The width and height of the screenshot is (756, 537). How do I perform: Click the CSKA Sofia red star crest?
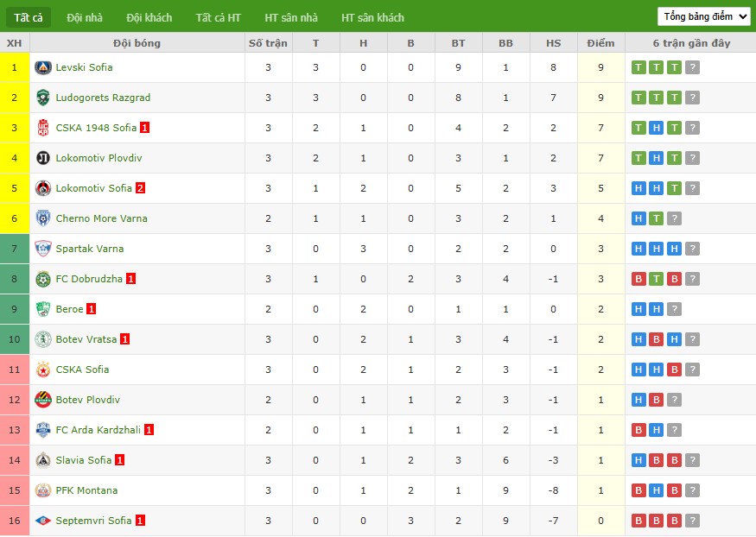pos(43,370)
